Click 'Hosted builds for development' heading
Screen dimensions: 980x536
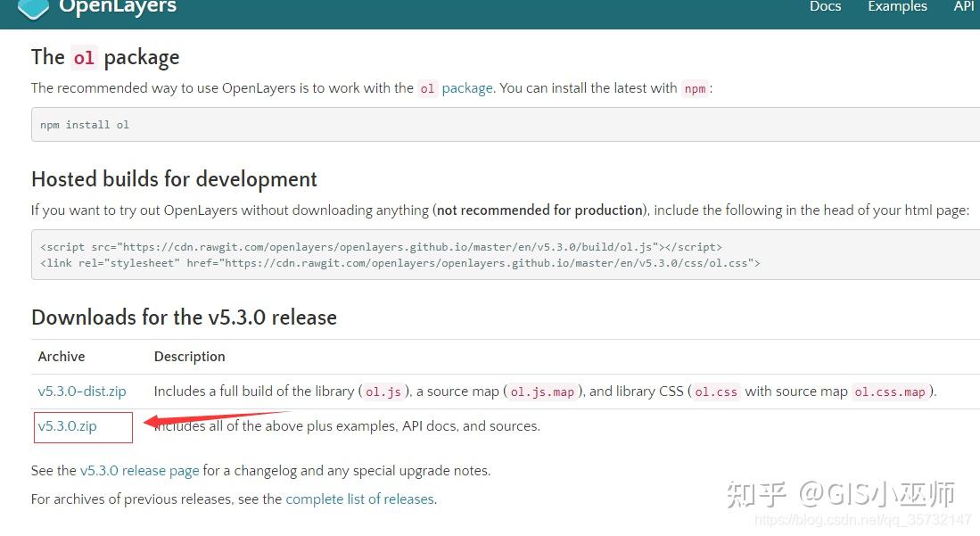click(174, 179)
